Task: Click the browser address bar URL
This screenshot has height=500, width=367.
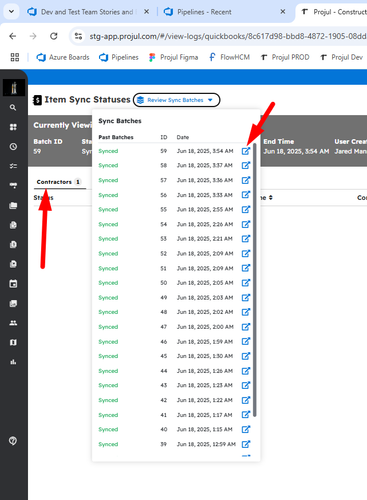Action: click(227, 36)
